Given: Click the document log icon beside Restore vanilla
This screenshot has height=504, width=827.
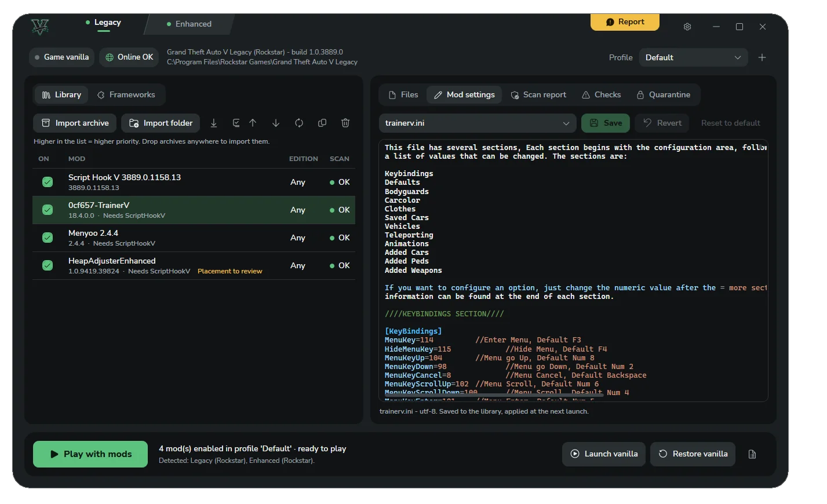Looking at the screenshot, I should (752, 454).
